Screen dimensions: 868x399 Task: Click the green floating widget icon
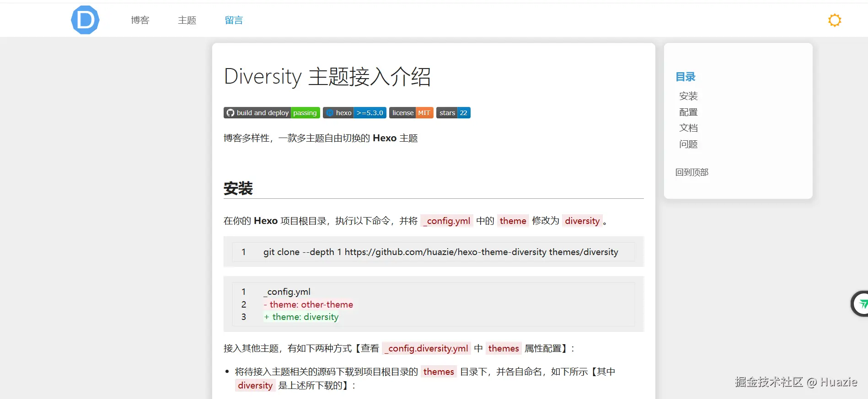(x=862, y=303)
